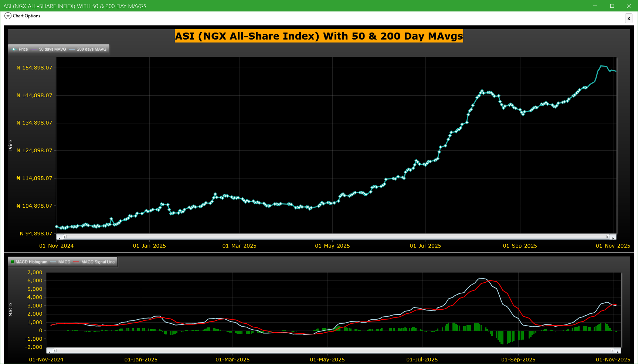This screenshot has height=364, width=638.
Task: Click MACD chart scrollbar left arrow
Action: [x=50, y=351]
